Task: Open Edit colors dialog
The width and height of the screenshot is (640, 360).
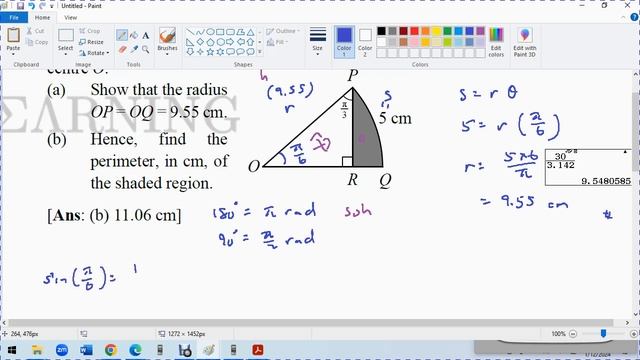Action: point(496,42)
